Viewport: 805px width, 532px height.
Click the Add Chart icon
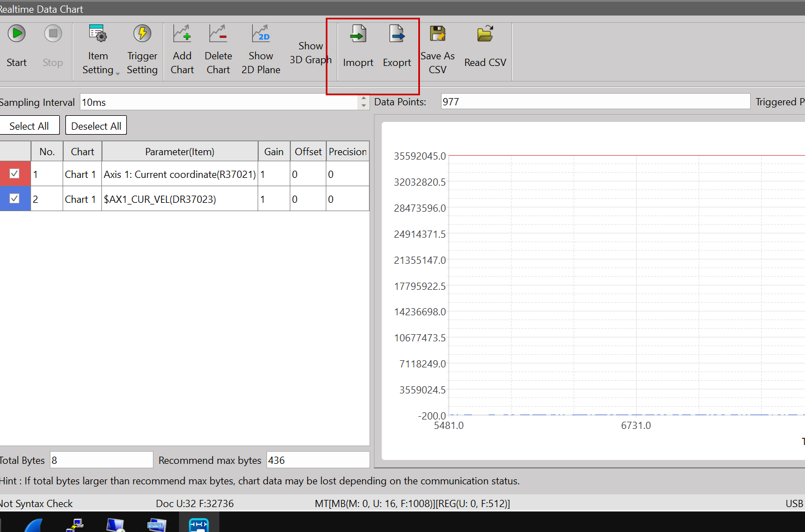click(182, 34)
